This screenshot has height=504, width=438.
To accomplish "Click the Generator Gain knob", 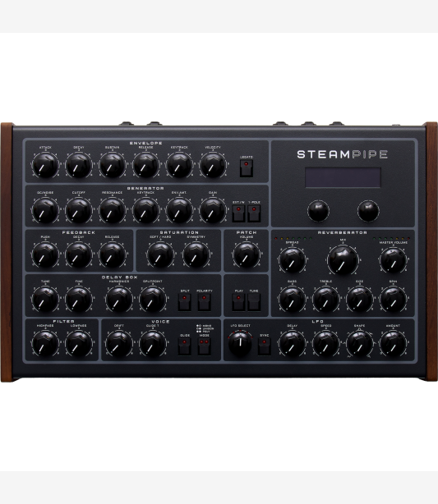I will 213,210.
